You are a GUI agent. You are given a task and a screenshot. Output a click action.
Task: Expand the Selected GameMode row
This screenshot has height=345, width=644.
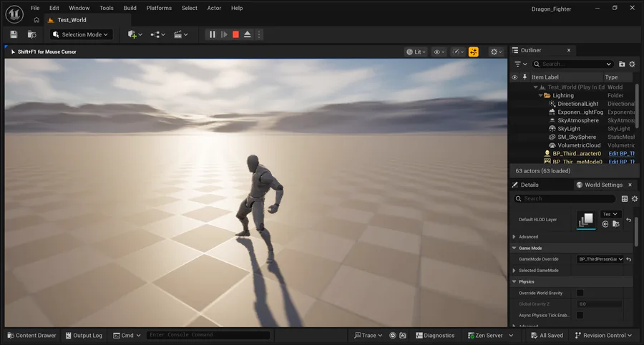(514, 271)
